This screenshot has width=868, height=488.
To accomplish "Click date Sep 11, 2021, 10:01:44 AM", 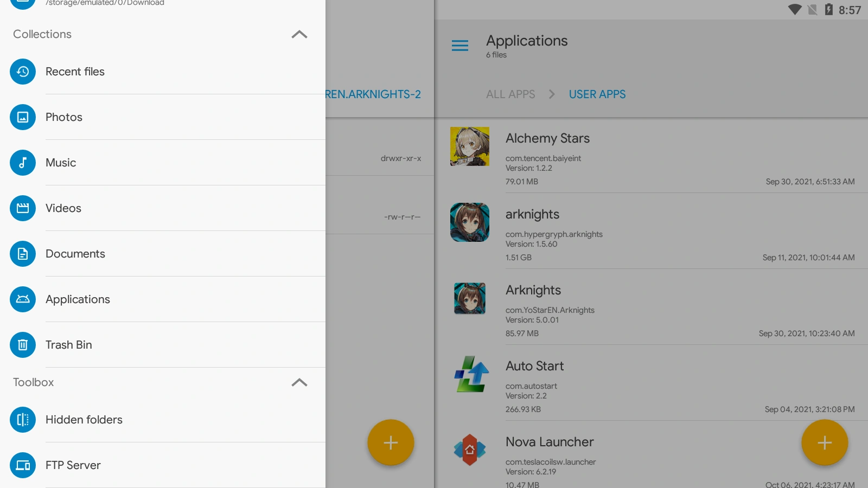I will tap(808, 258).
